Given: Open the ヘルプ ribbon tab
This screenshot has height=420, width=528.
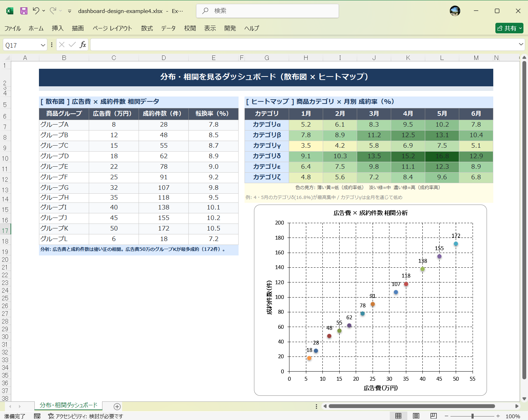Looking at the screenshot, I should [252, 28].
